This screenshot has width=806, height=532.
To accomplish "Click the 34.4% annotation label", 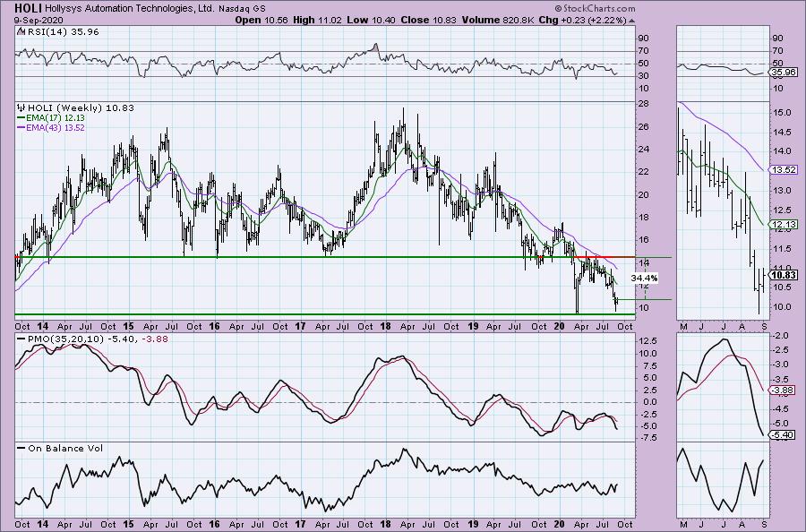I will point(644,278).
